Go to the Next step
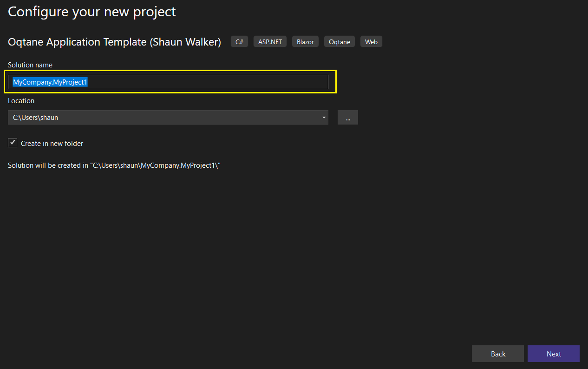This screenshot has height=369, width=588. (x=553, y=354)
